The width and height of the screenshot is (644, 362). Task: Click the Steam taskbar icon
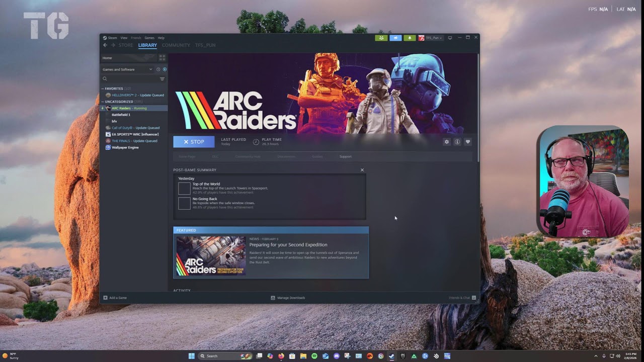point(391,356)
